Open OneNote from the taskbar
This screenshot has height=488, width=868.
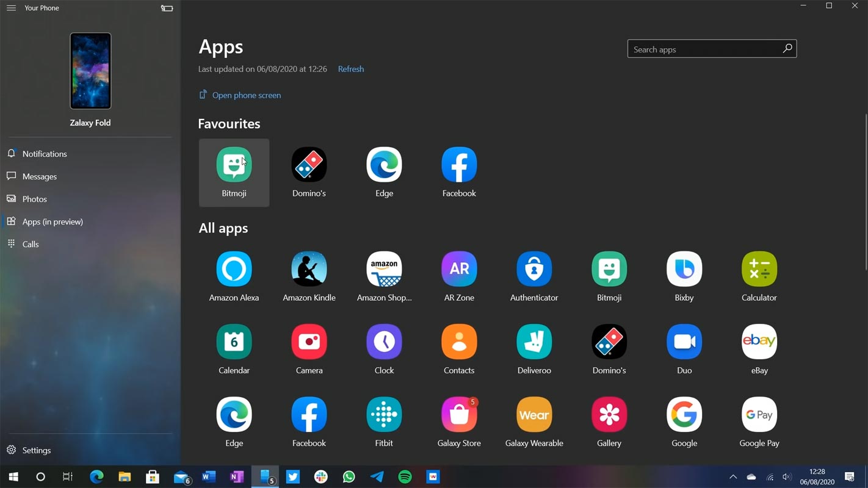[237, 476]
